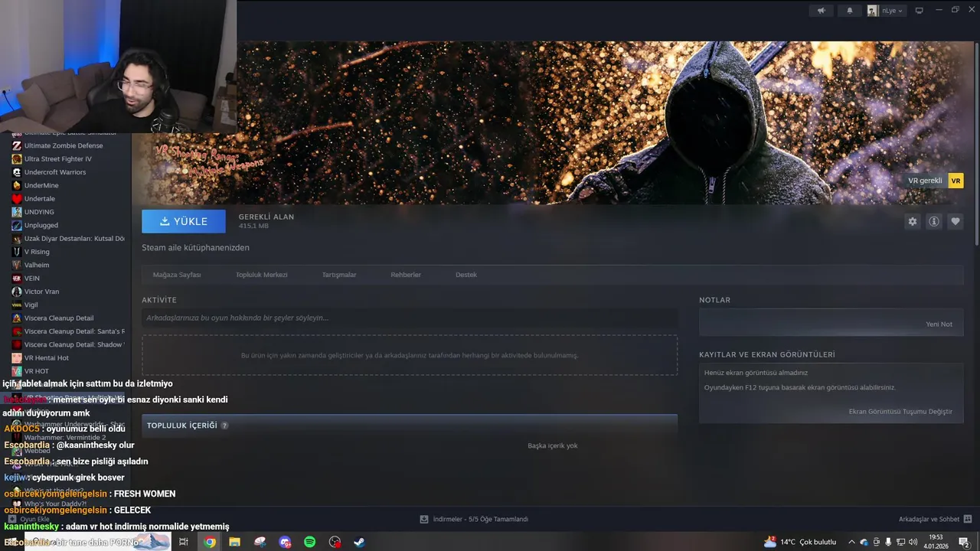Open the Tartışmalar tab
Image resolution: width=980 pixels, height=551 pixels.
point(339,275)
